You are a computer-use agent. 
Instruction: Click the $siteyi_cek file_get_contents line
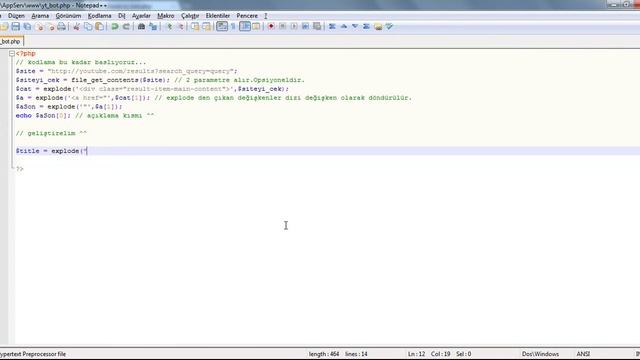tap(160, 80)
